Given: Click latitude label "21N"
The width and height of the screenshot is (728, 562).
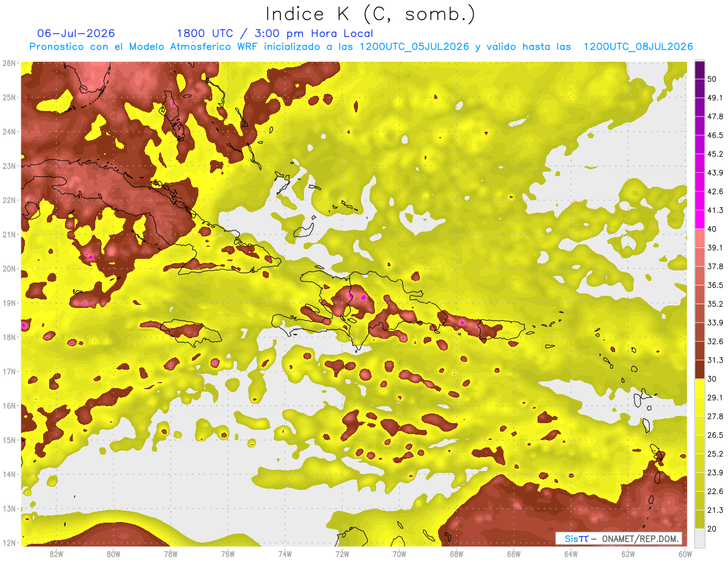Looking at the screenshot, I should [8, 234].
